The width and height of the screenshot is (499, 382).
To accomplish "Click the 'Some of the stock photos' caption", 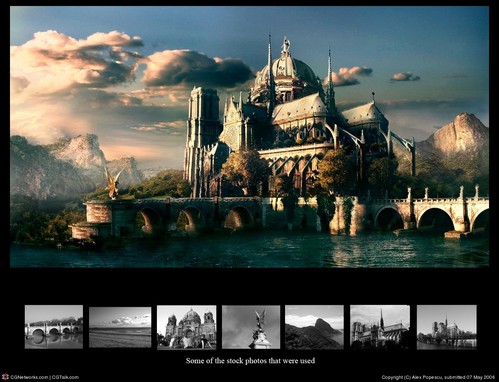I will coord(250,361).
